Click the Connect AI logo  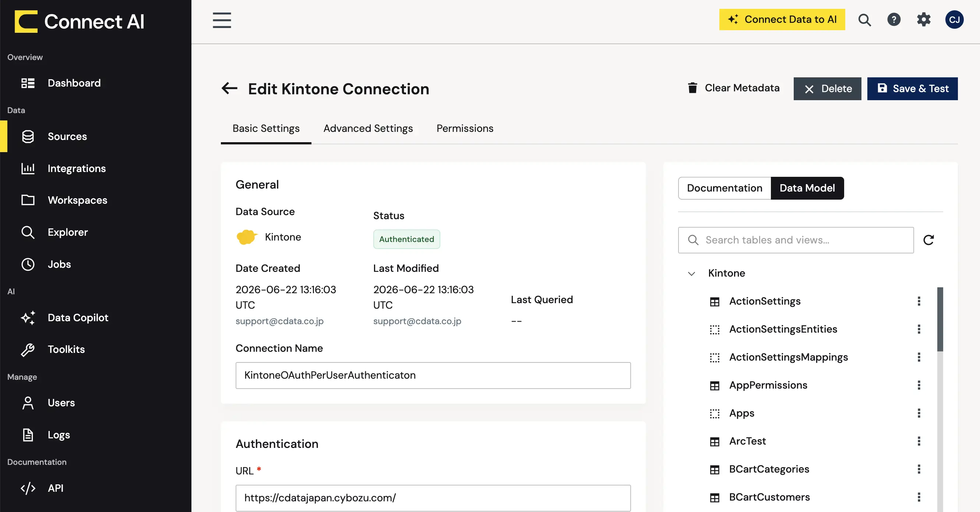pos(79,21)
